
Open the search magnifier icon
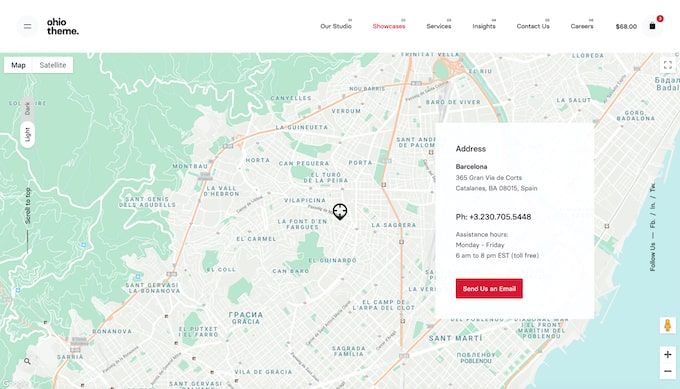coord(27,361)
